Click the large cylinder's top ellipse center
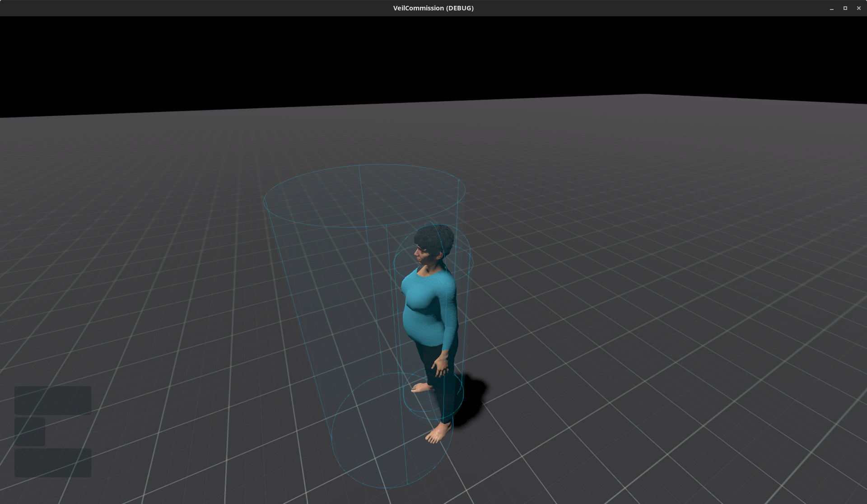The width and height of the screenshot is (867, 504). coord(364,196)
